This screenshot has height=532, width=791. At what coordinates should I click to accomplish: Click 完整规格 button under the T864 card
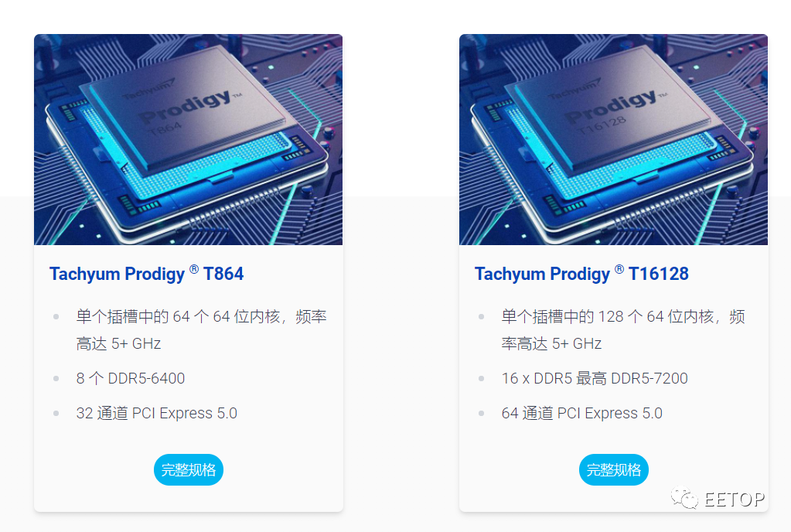click(188, 469)
